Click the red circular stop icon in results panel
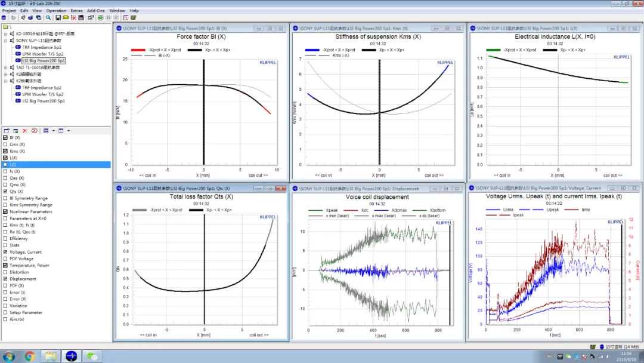This screenshot has height=363, width=644. [34, 130]
